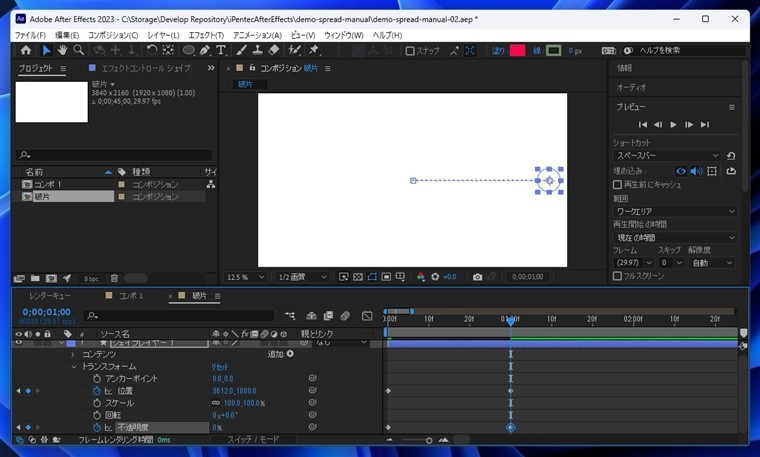The width and height of the screenshot is (760, 457).
Task: Open the (29.97) frame rate dropdown
Action: [633, 263]
